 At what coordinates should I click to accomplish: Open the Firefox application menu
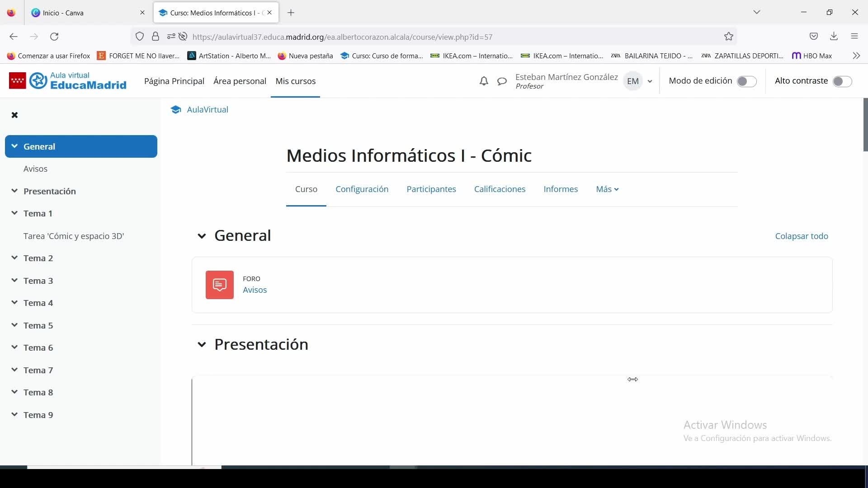(x=854, y=37)
